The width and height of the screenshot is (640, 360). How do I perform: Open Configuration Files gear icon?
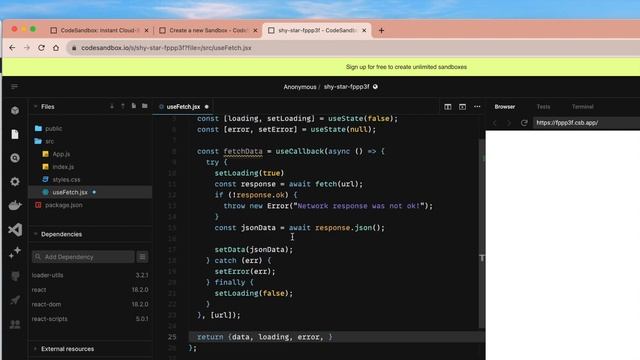15,182
